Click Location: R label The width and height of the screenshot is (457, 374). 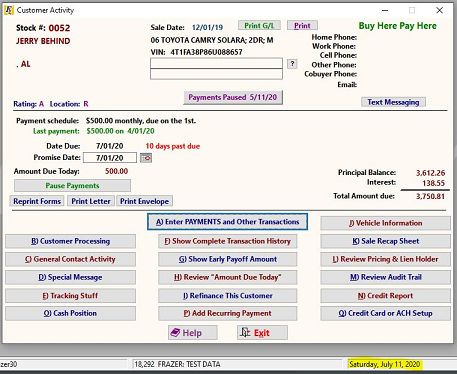point(69,104)
